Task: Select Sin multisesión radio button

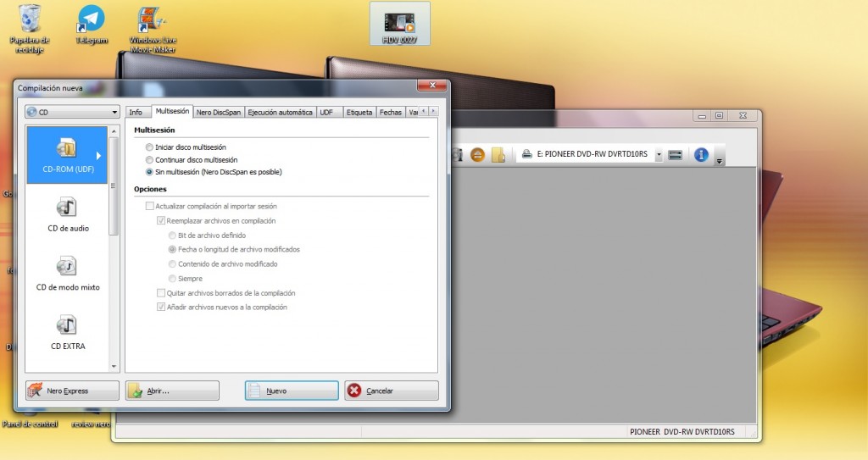Action: click(x=150, y=172)
